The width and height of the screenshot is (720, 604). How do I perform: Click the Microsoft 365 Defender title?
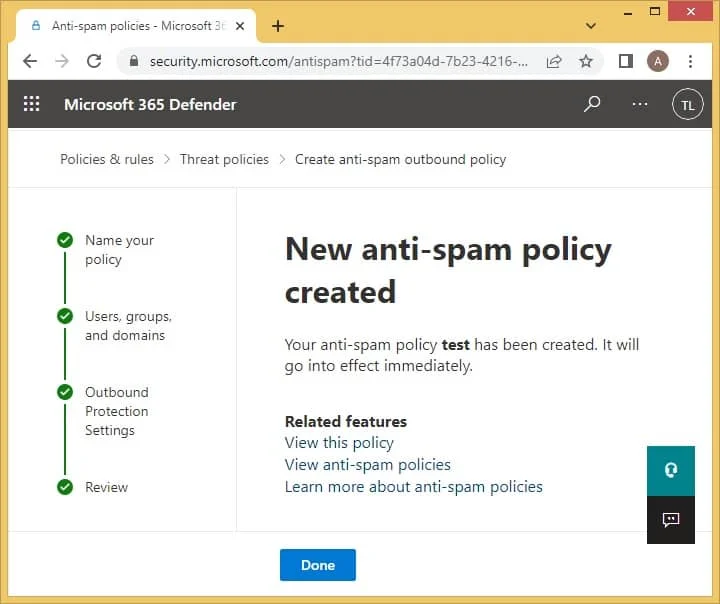tap(150, 104)
